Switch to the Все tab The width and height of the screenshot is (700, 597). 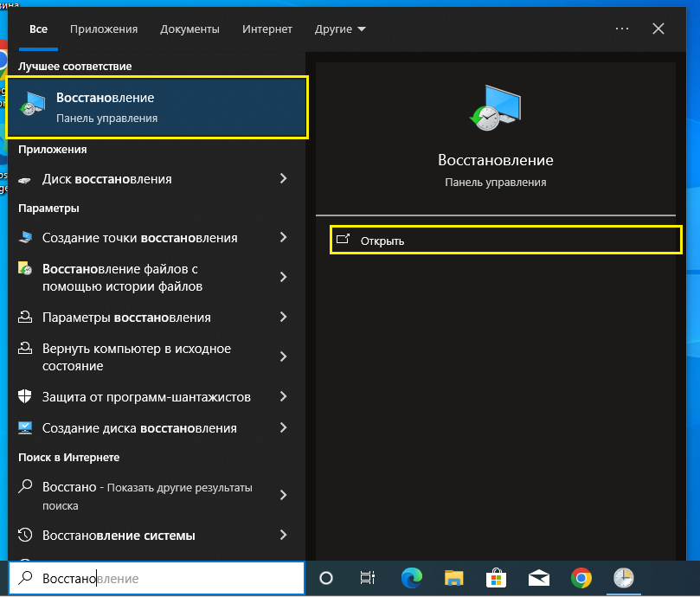point(38,29)
